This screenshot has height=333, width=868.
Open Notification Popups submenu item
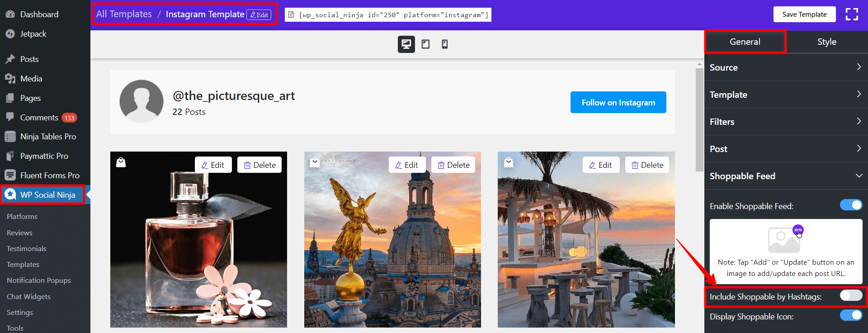pyautogui.click(x=39, y=281)
